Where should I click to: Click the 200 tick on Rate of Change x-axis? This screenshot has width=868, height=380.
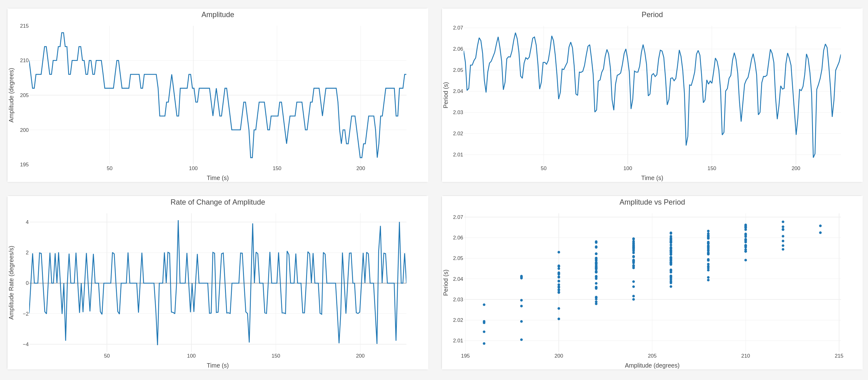coord(360,356)
